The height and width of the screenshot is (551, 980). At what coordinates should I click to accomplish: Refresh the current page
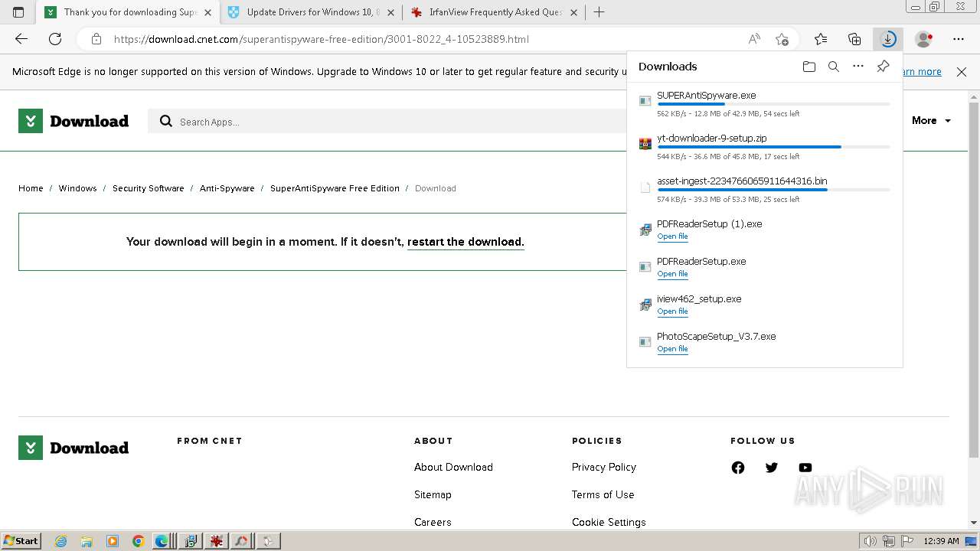(x=55, y=39)
